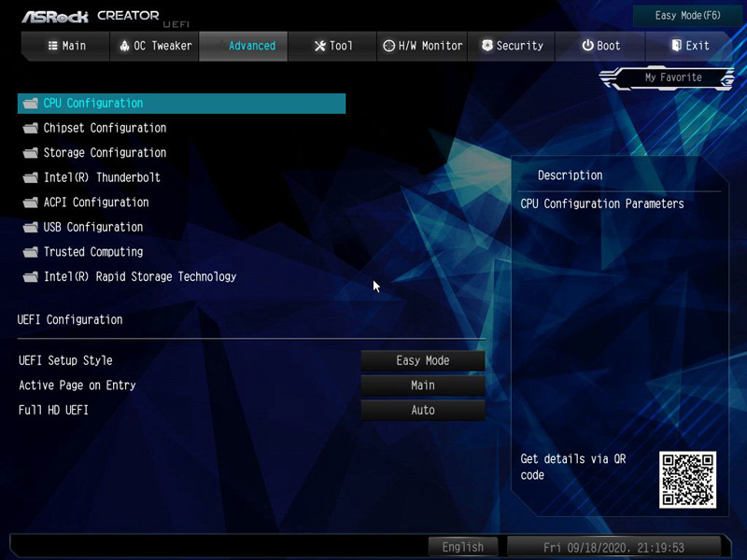Click the UEFI Setup Style label
747x560 pixels.
click(x=65, y=360)
